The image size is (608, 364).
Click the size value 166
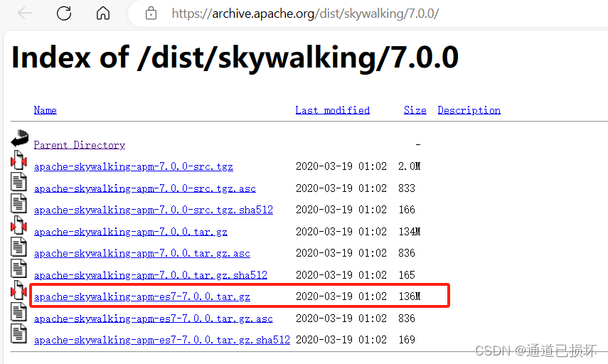406,209
